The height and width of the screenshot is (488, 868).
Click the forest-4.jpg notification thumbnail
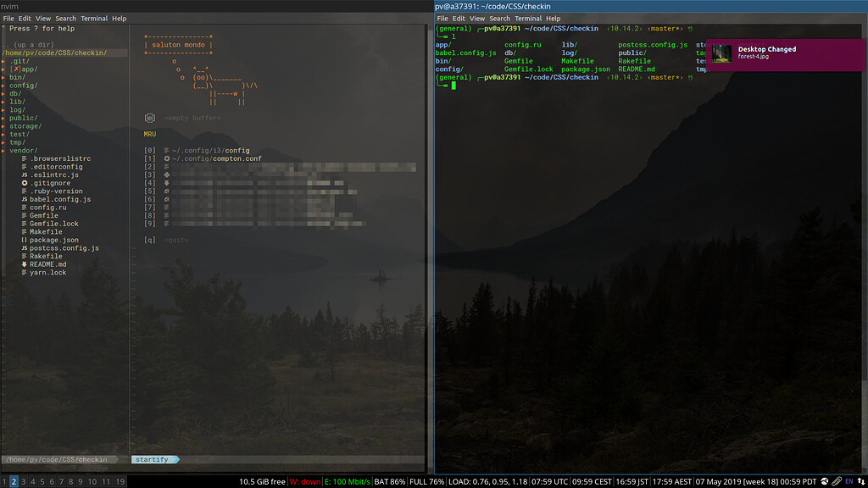coord(722,54)
